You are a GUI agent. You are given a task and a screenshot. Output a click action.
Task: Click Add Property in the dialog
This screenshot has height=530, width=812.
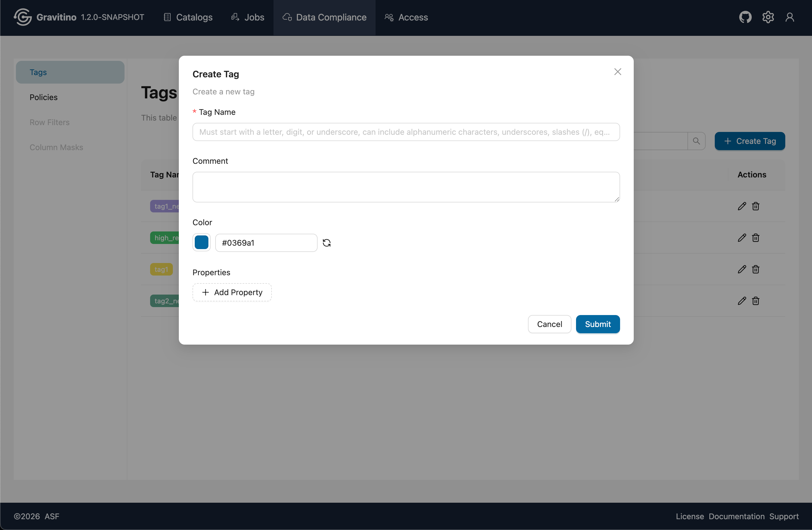pyautogui.click(x=232, y=292)
